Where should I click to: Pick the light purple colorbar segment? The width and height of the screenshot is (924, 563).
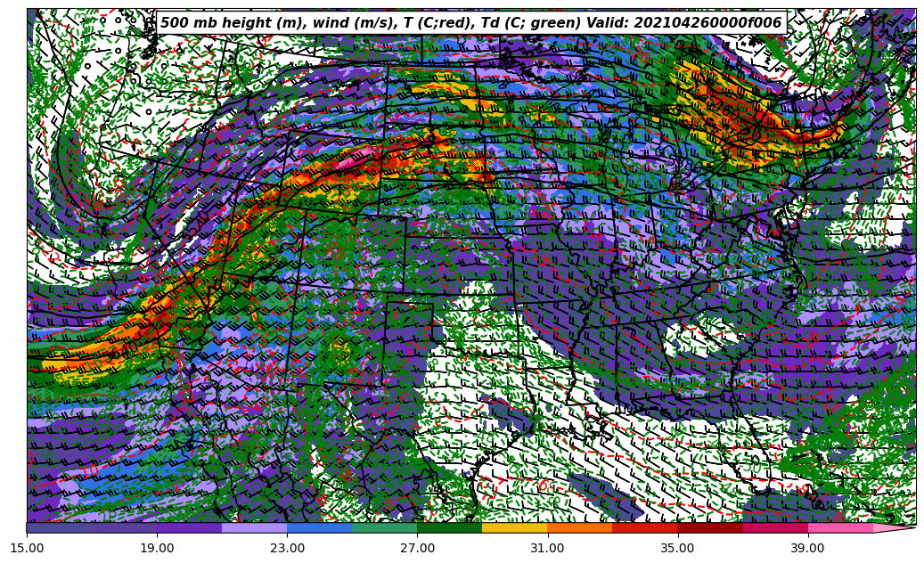point(255,528)
